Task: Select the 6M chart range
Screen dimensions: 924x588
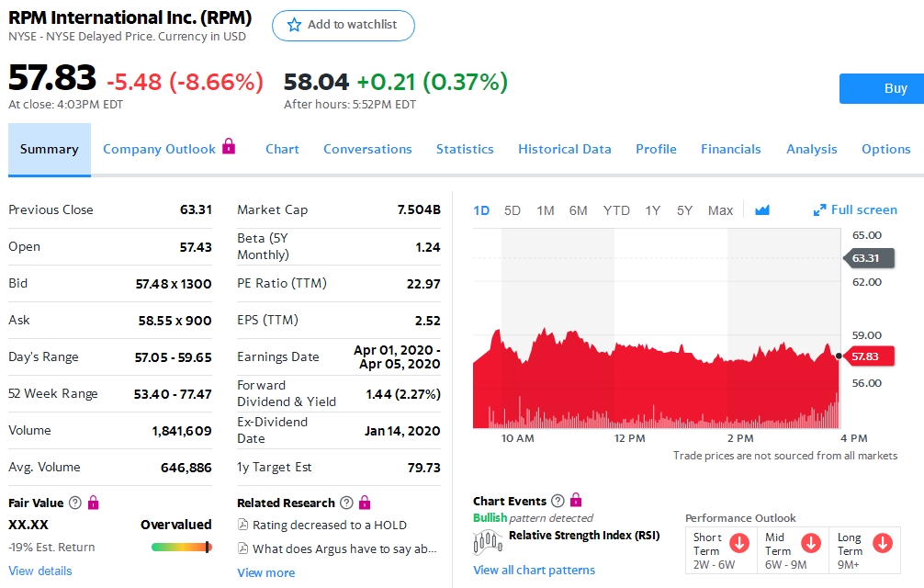Action: (578, 210)
